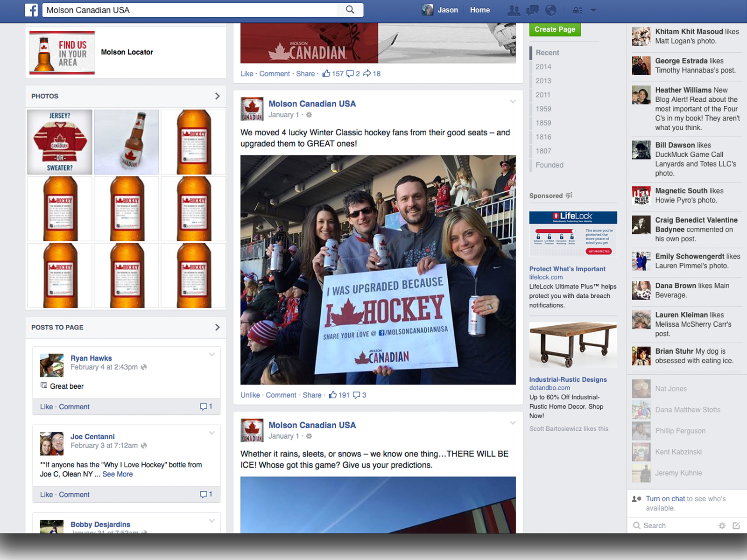
Task: Open the messages icon in top bar
Action: 532,10
